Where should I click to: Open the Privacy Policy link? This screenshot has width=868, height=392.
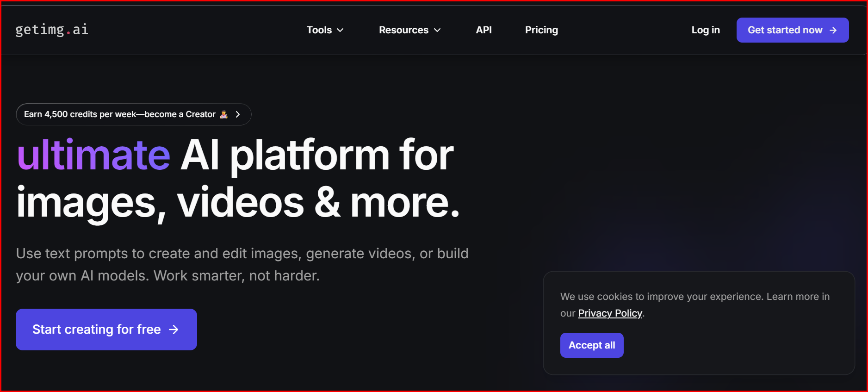[x=610, y=313]
